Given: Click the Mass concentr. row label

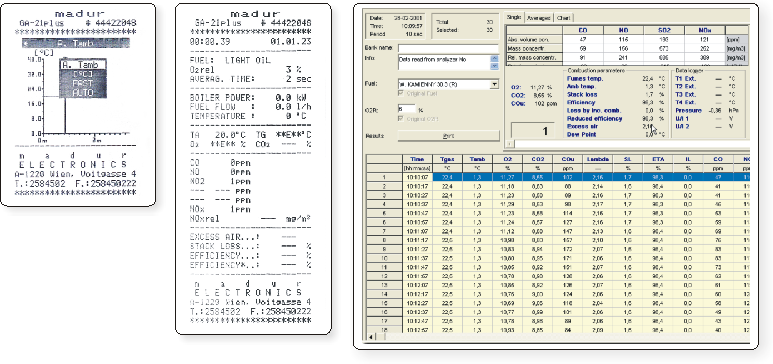Looking at the screenshot, I should tap(535, 48).
